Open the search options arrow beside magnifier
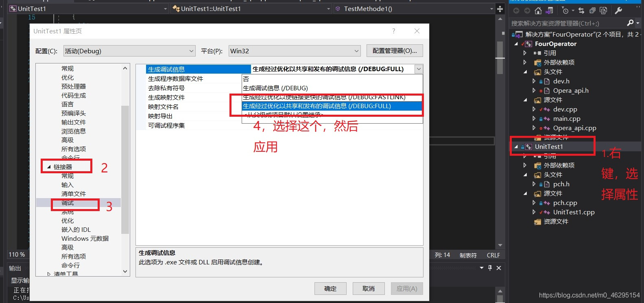 pos(637,23)
